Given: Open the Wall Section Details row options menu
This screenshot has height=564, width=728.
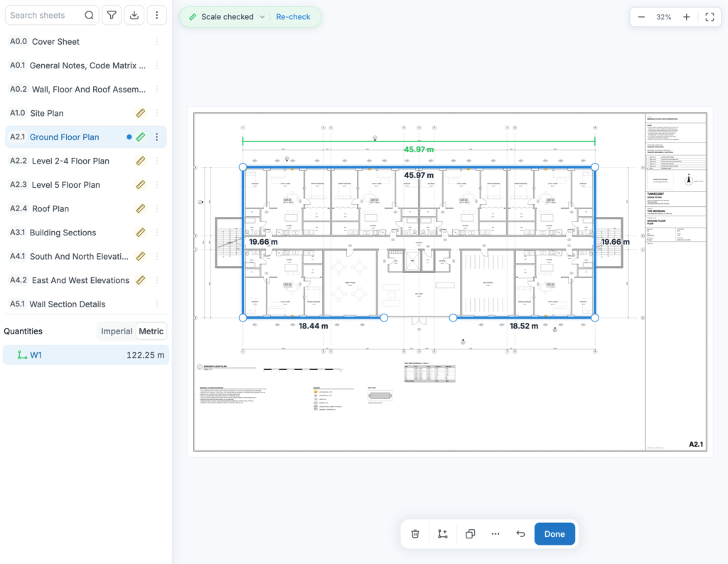Looking at the screenshot, I should click(157, 304).
